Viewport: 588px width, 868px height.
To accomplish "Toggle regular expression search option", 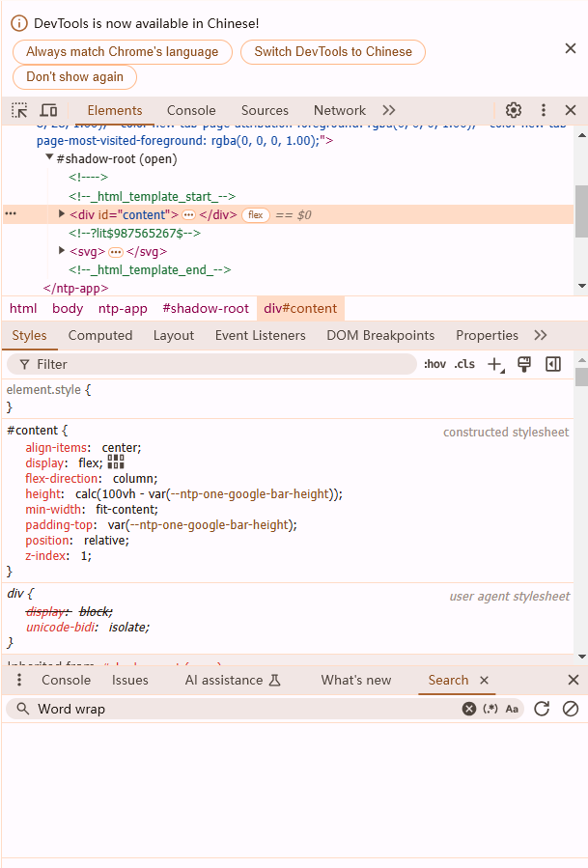I will tap(490, 709).
